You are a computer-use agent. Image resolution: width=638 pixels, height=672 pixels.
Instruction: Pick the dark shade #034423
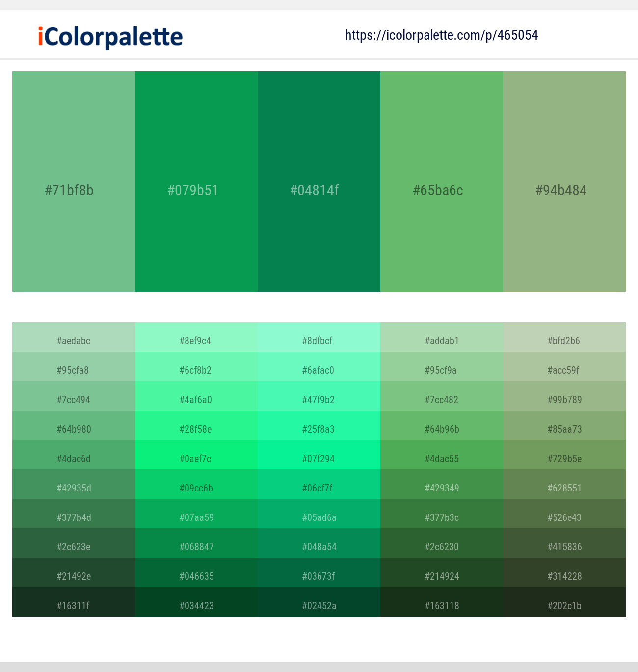pyautogui.click(x=196, y=602)
